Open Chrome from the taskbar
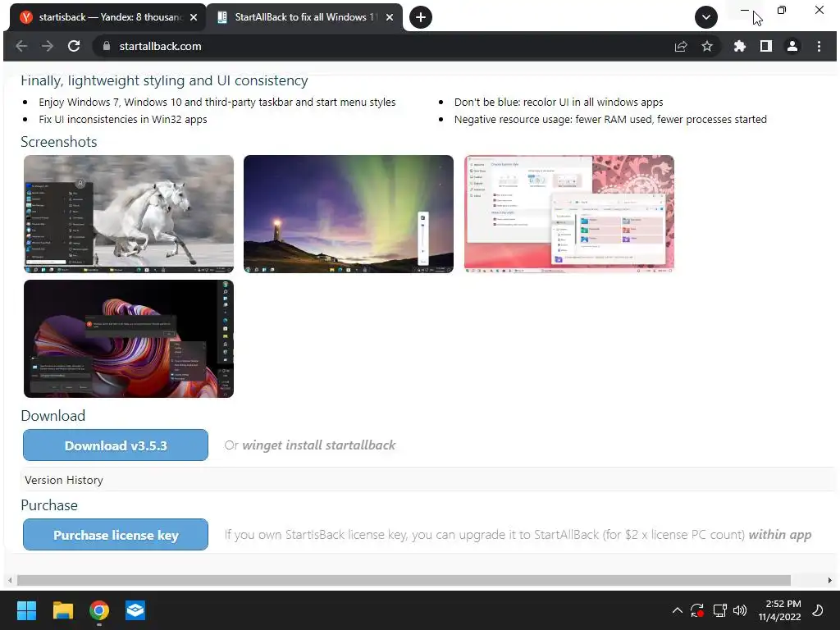 (x=99, y=610)
